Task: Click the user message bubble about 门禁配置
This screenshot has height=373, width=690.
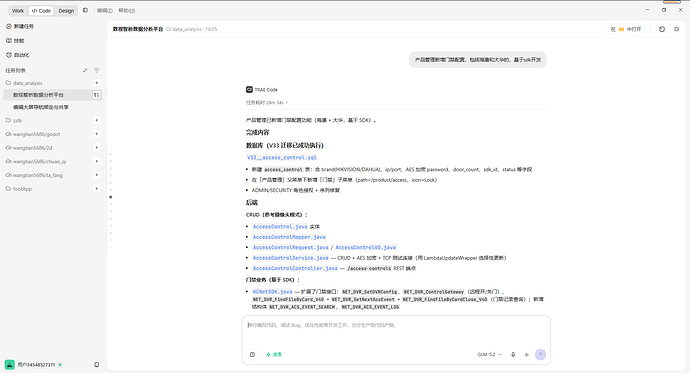Action: point(478,60)
